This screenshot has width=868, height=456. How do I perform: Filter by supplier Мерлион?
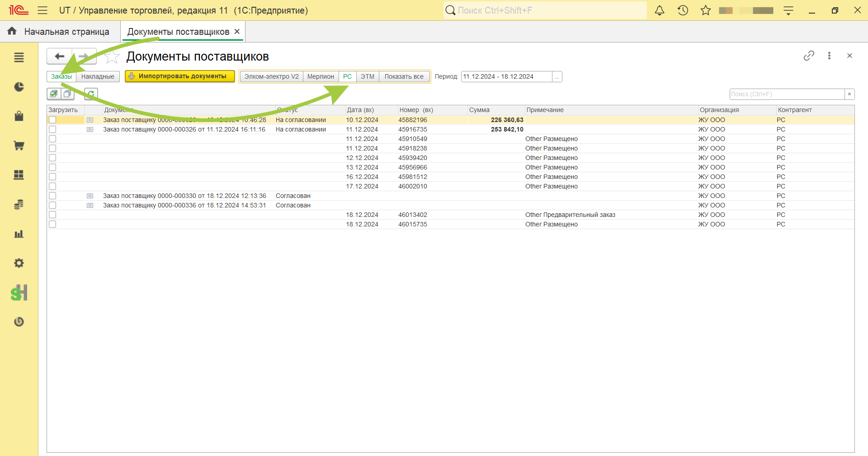click(x=321, y=77)
